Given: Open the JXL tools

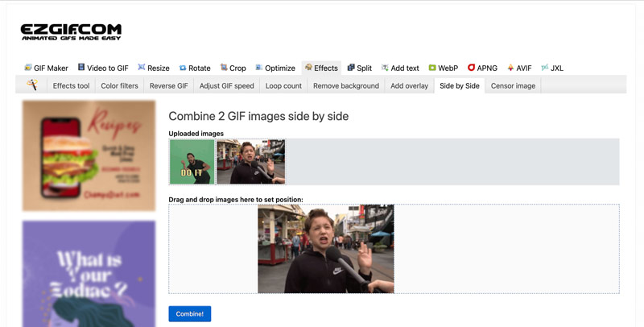Looking at the screenshot, I should coord(552,68).
